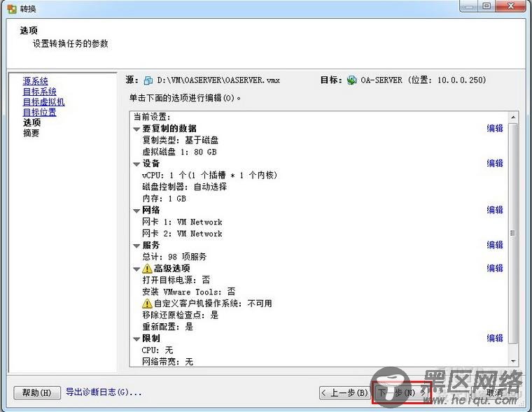Viewport: 532px width, 412px height.
Task: Click 复制类型: 基于磁盘 row
Action: click(x=180, y=141)
